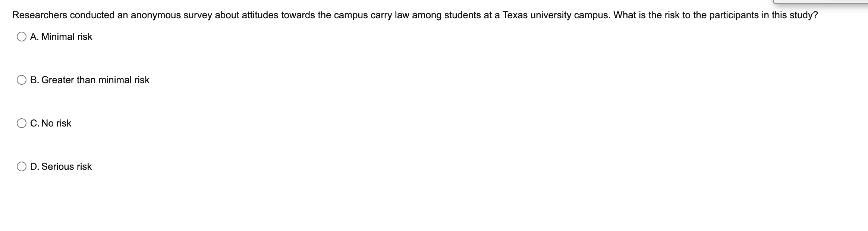This screenshot has height=231, width=868.
Task: Click the label text A. Minimal risk
Action: tap(62, 37)
